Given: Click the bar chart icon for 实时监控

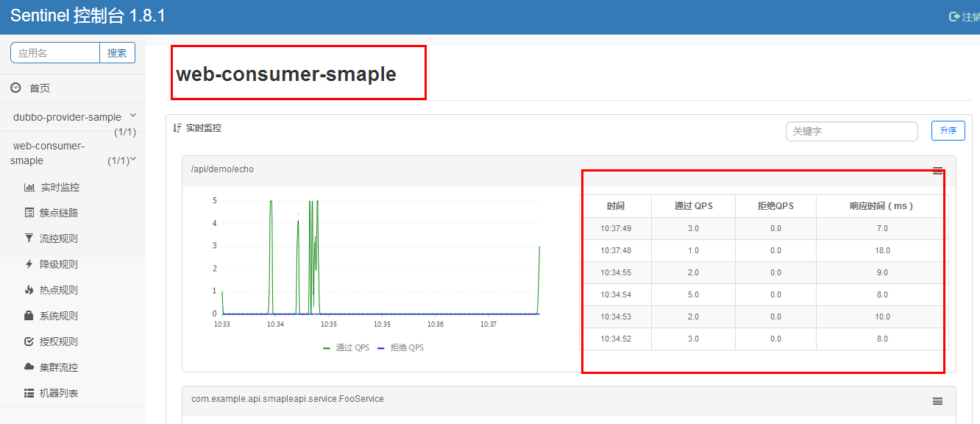Looking at the screenshot, I should [29, 187].
